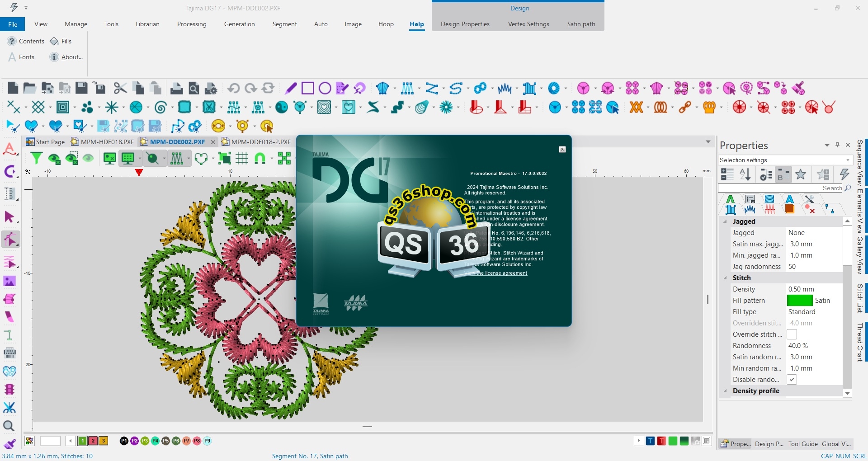
Task: Click the green magnet snap icon
Action: pyautogui.click(x=260, y=158)
